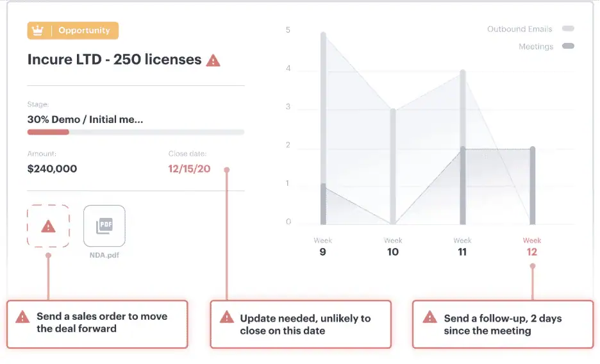Viewport: 600px width, 364px height.
Task: Open the Update needed close date alert
Action: (x=301, y=324)
